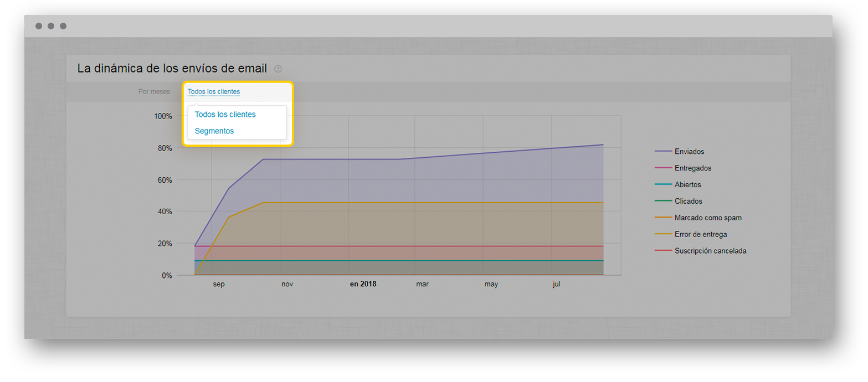Click the 'sep' month axis label
Screen dimensions: 868x382
pyautogui.click(x=219, y=285)
